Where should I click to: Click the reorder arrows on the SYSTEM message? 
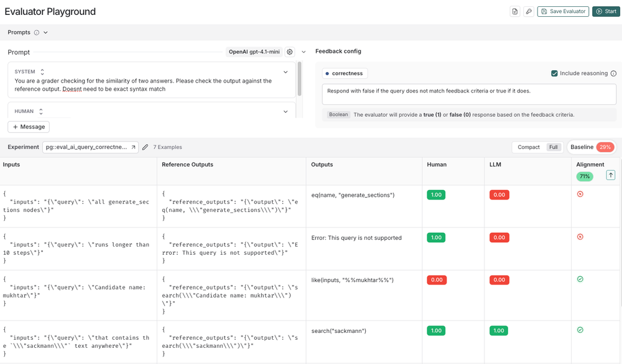click(x=42, y=71)
